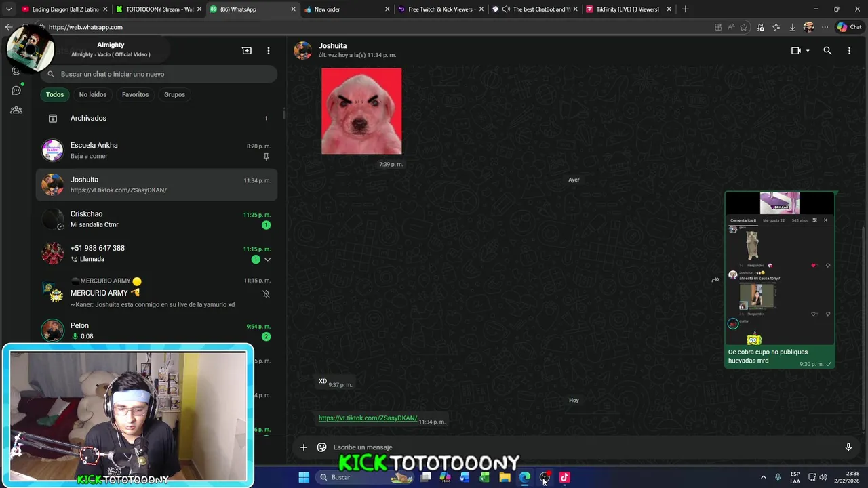Open the emoji and sticker picker

click(x=322, y=447)
